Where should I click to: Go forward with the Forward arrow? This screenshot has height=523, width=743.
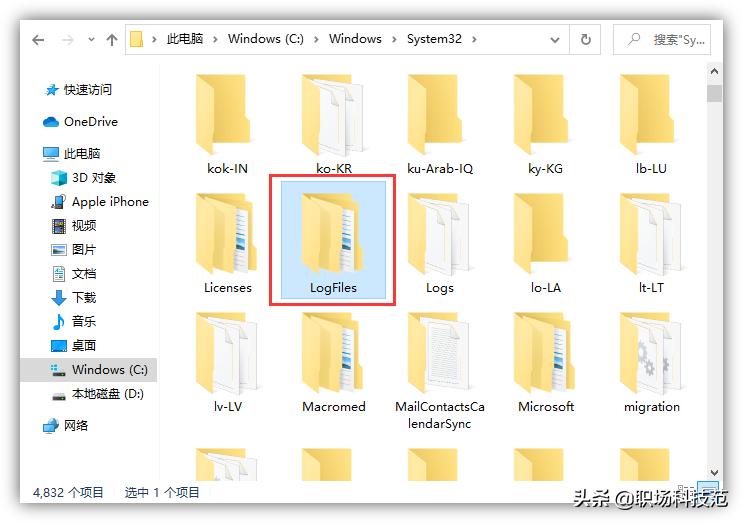pos(68,40)
